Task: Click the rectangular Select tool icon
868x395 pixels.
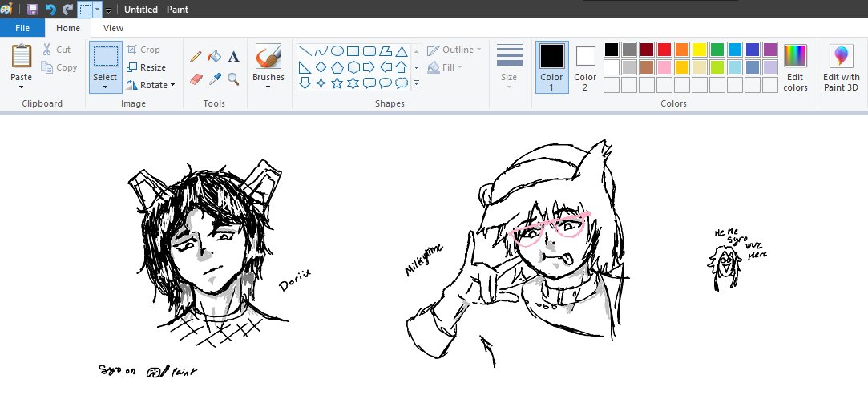Action: point(105,56)
